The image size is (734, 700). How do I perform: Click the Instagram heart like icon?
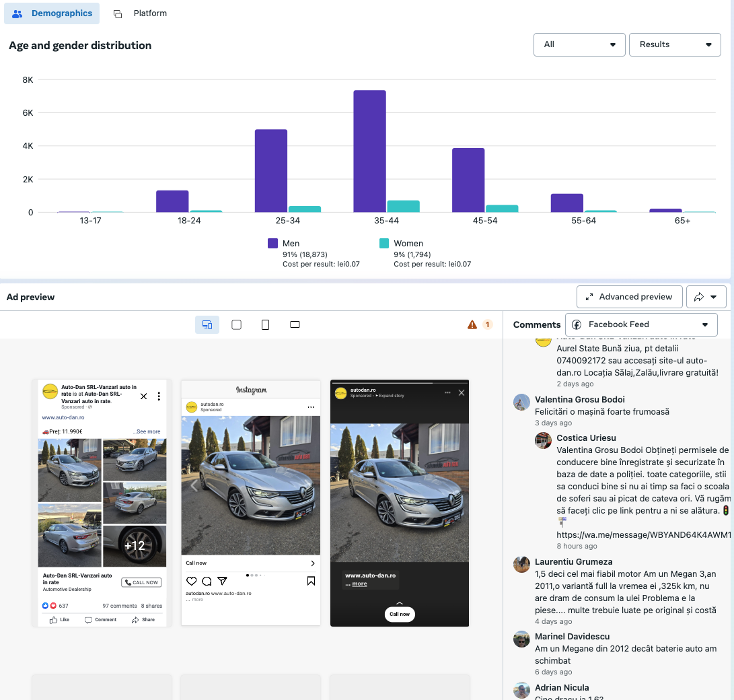click(x=191, y=581)
